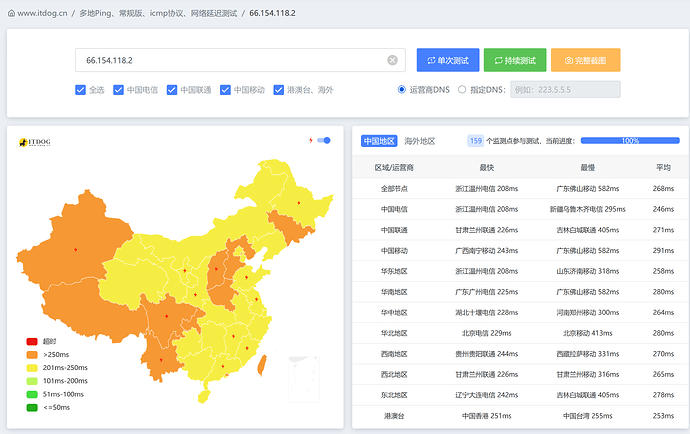Viewport: 690px width, 434px height.
Task: Click the 平均 column header
Action: tap(663, 167)
